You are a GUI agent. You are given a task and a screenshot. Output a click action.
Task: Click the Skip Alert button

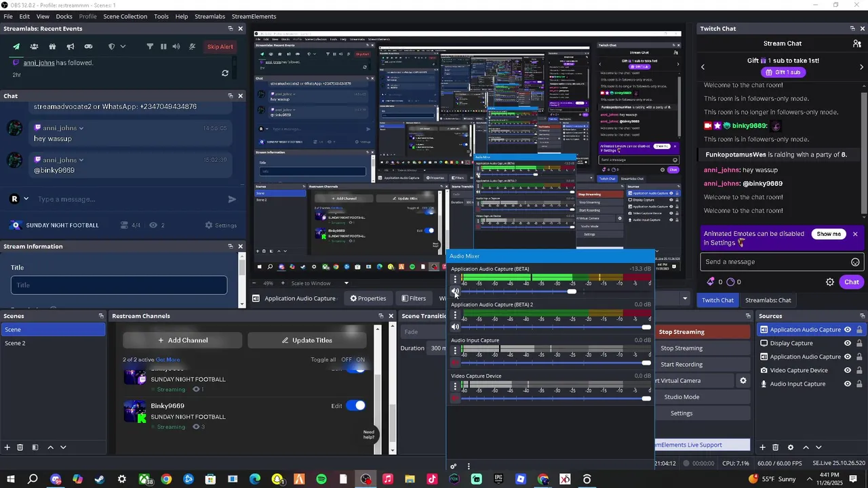pyautogui.click(x=220, y=47)
